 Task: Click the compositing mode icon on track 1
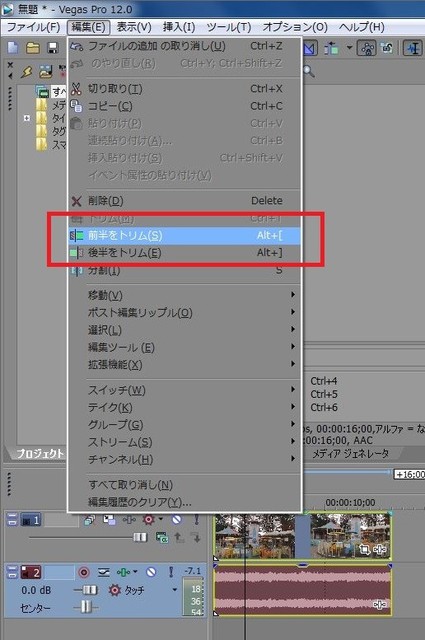click(162, 538)
